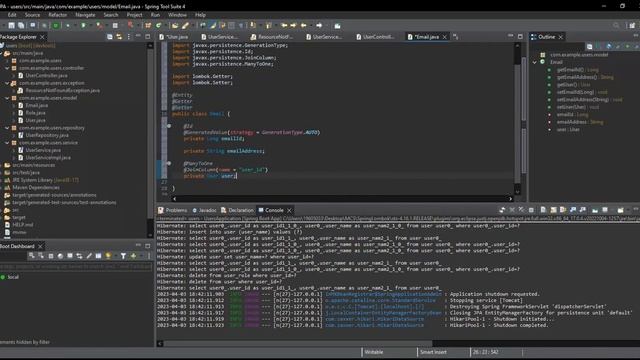Image resolution: width=640 pixels, height=360 pixels.
Task: Minimize the Package Explorer panel
Action: point(138,36)
